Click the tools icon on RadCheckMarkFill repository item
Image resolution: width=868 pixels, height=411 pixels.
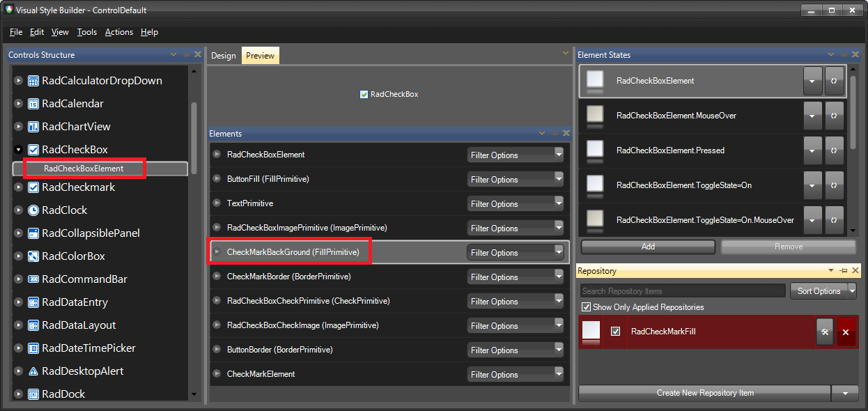tap(825, 332)
